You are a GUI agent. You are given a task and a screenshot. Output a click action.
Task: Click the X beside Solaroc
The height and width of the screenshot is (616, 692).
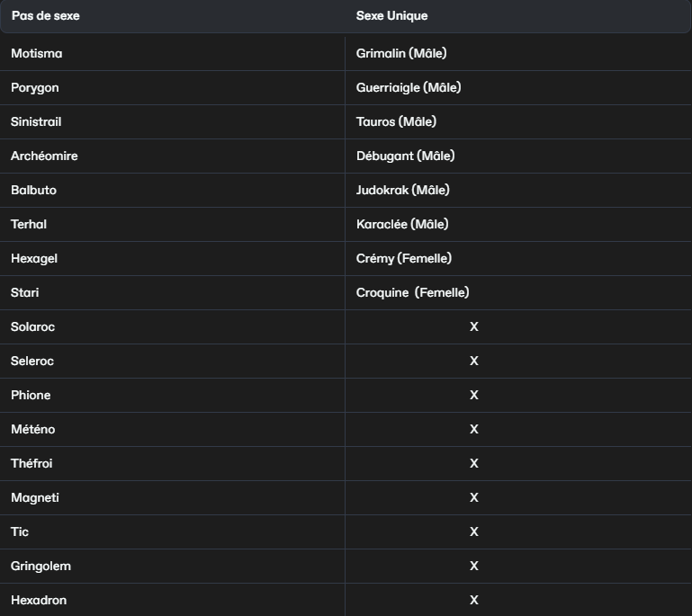click(474, 326)
